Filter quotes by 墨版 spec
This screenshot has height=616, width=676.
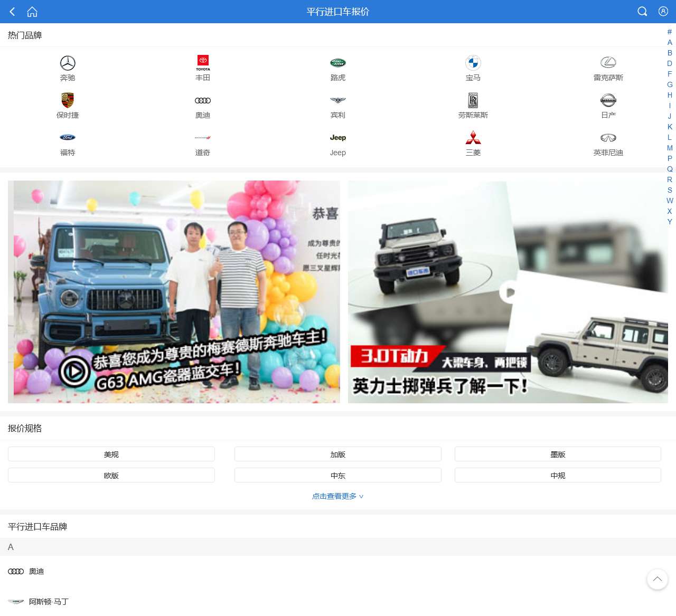(558, 454)
